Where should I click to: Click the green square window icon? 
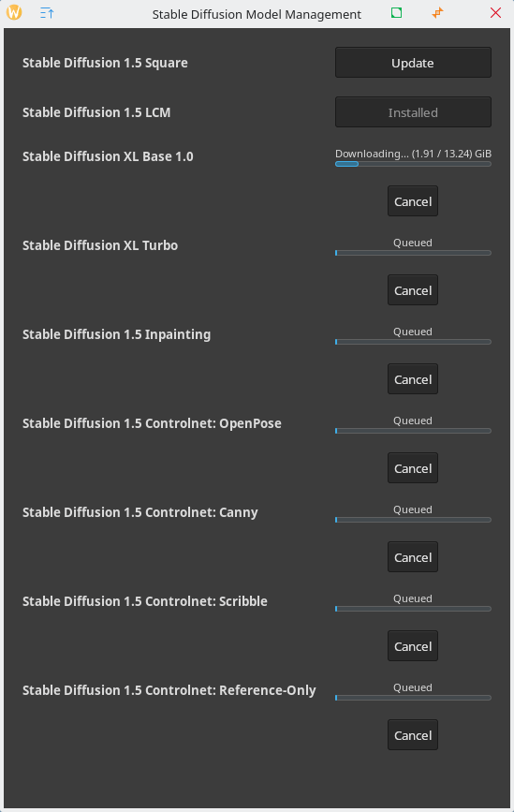click(396, 12)
